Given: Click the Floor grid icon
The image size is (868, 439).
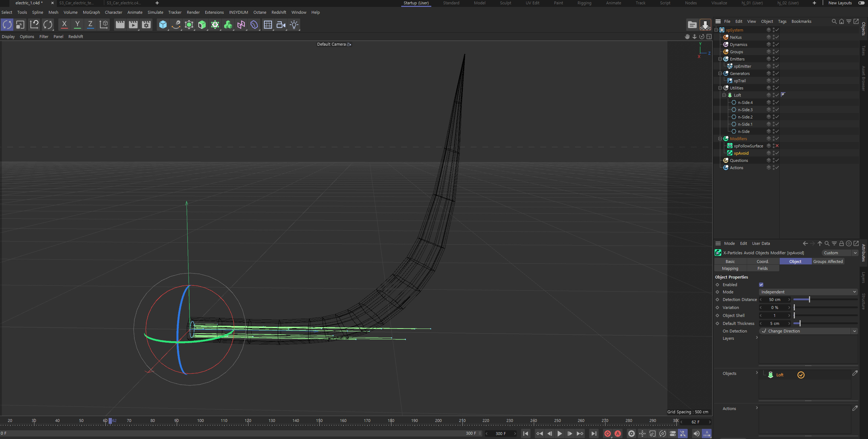Looking at the screenshot, I should 268,25.
